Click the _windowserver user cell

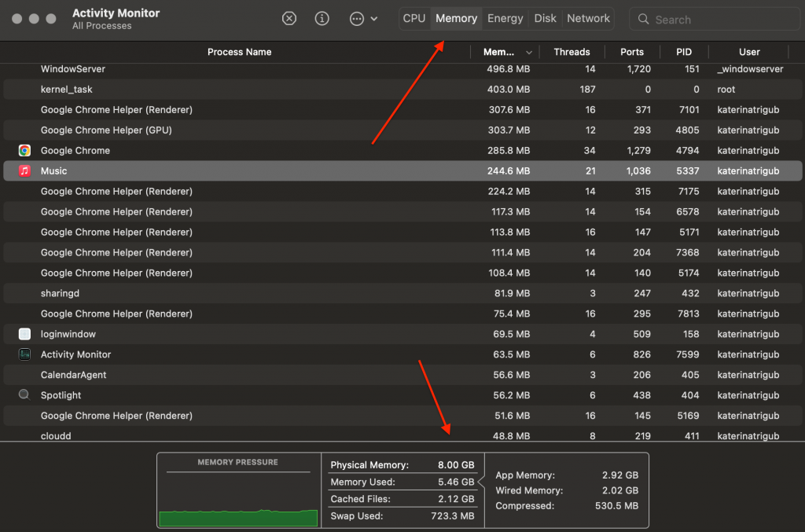coord(750,68)
